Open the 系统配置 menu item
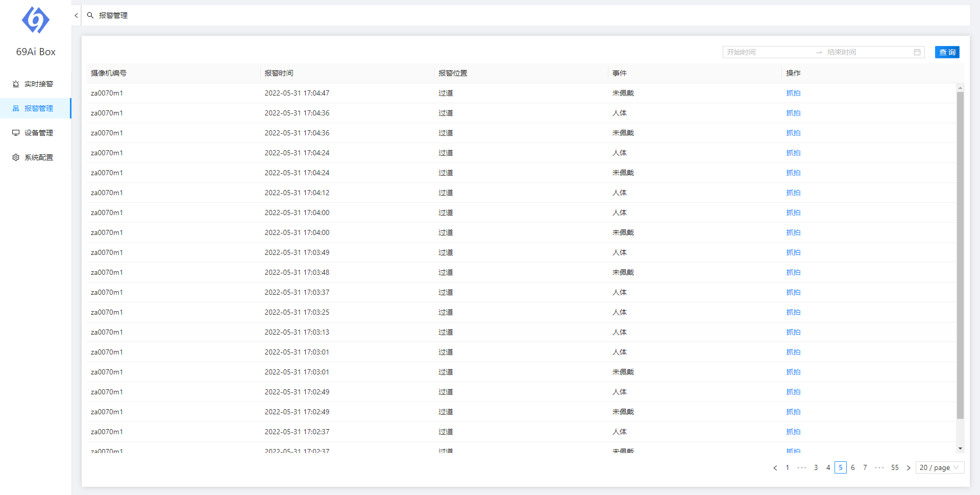This screenshot has width=980, height=495. pyautogui.click(x=38, y=157)
